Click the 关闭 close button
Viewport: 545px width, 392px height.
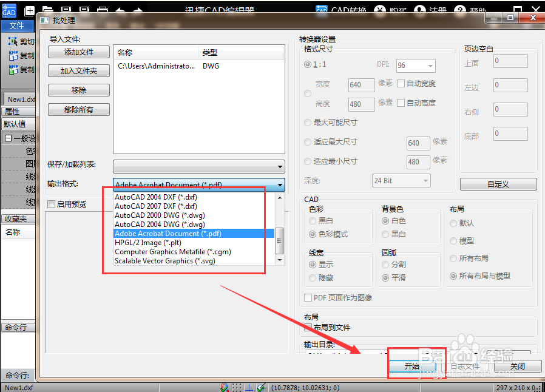pos(518,367)
